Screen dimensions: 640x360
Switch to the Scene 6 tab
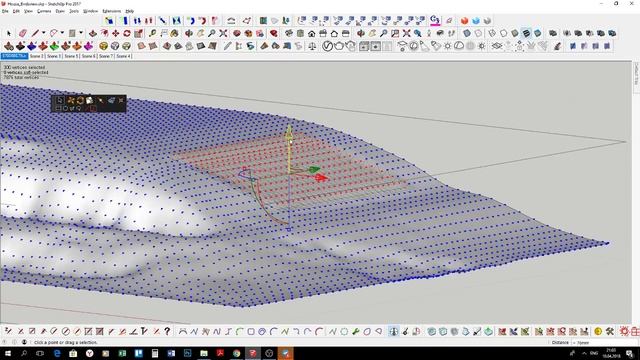tap(89, 56)
